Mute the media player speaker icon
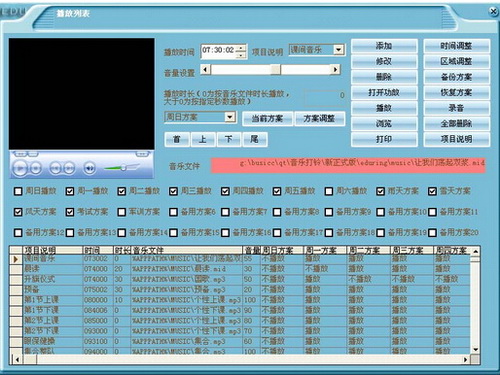 [89, 168]
